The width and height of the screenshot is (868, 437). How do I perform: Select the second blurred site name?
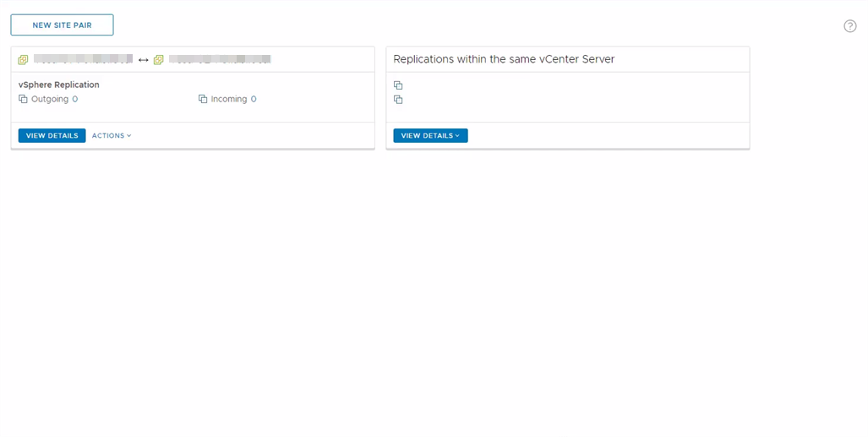[x=219, y=59]
